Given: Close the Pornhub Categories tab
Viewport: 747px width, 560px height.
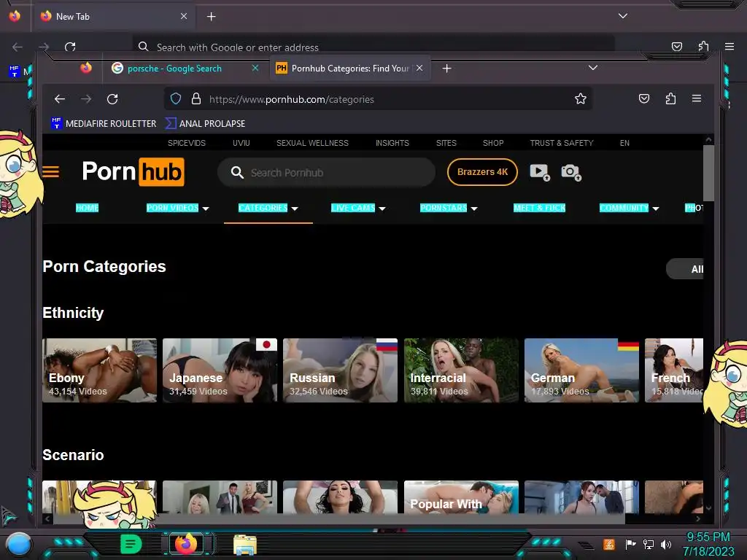Looking at the screenshot, I should (x=419, y=68).
